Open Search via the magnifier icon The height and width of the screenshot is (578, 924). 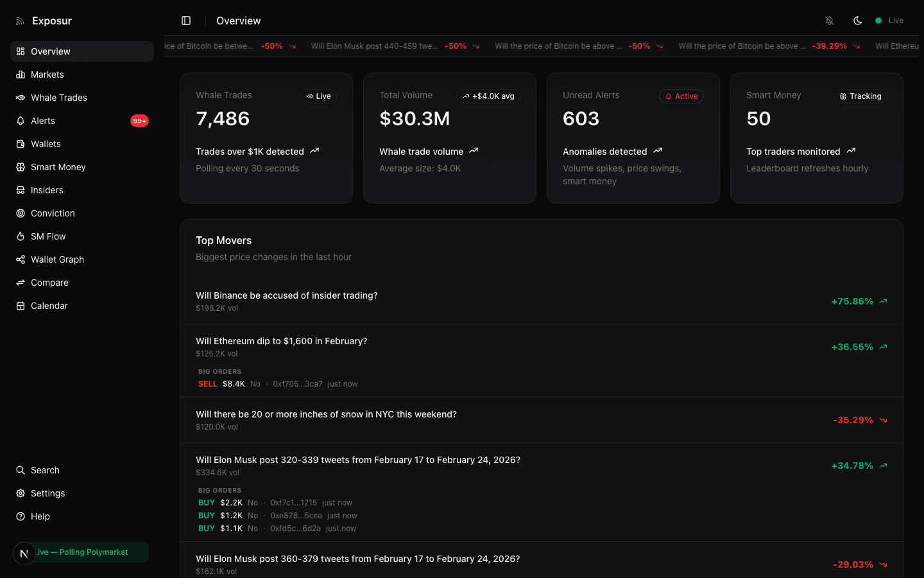[x=21, y=470]
